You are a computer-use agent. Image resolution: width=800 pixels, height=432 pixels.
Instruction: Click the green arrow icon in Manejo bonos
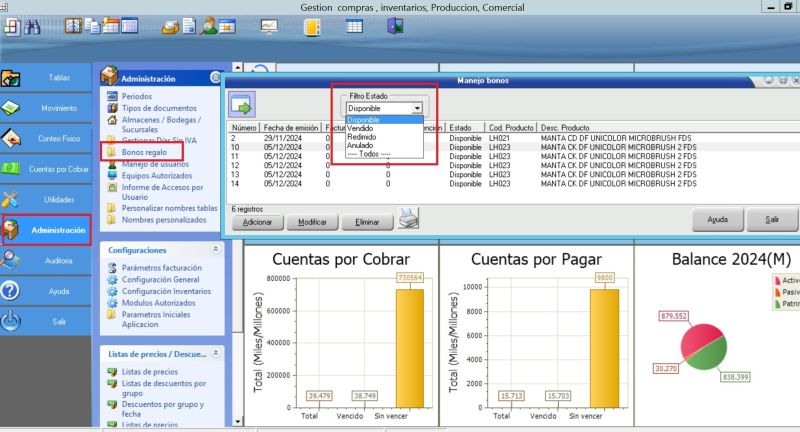tap(241, 104)
